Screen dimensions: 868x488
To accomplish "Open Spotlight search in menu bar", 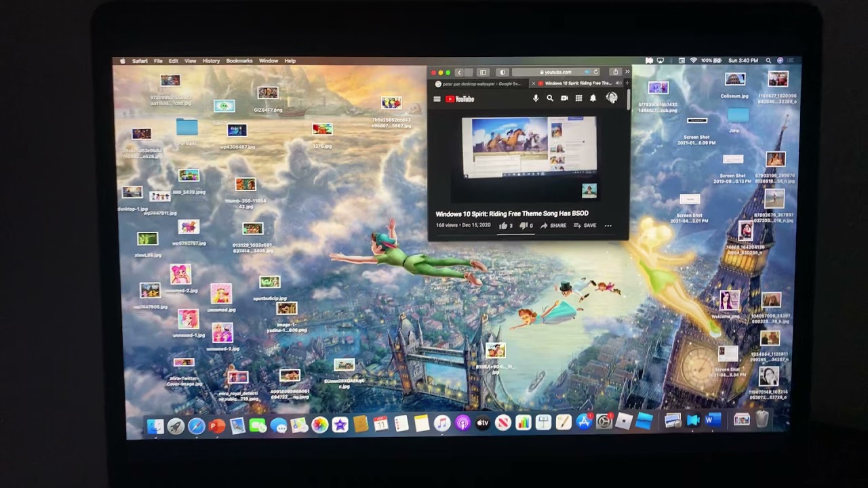I will [768, 60].
